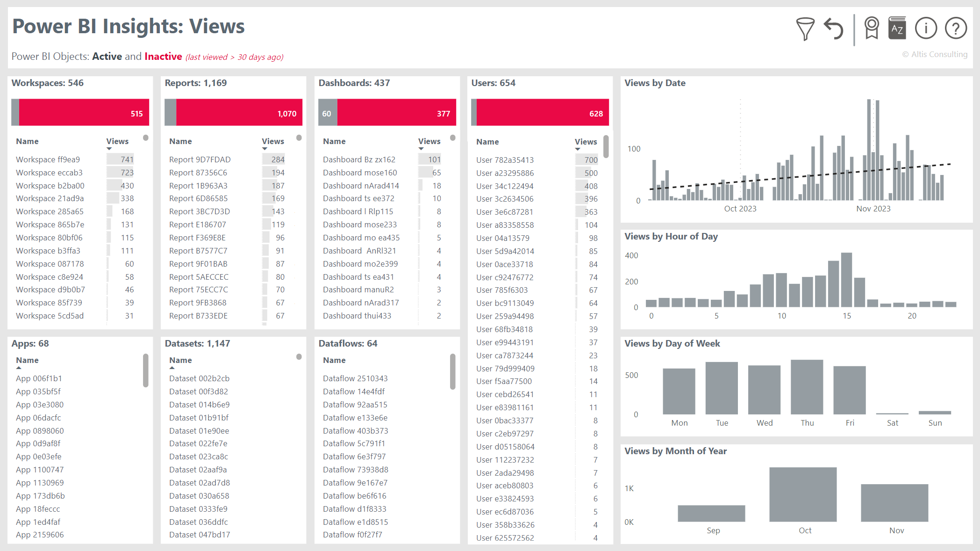The image size is (980, 551).
Task: Click Dataflows list scrollbar thumb
Action: pos(452,371)
